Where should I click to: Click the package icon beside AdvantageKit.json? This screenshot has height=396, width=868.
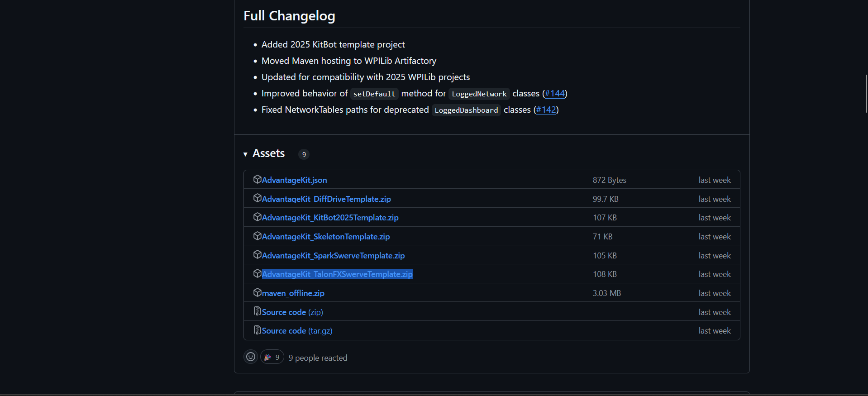click(x=258, y=179)
